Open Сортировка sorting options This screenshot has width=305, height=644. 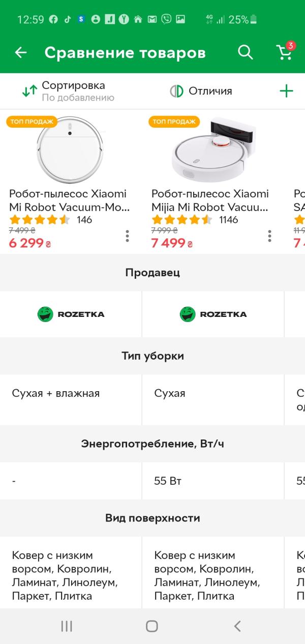point(68,91)
